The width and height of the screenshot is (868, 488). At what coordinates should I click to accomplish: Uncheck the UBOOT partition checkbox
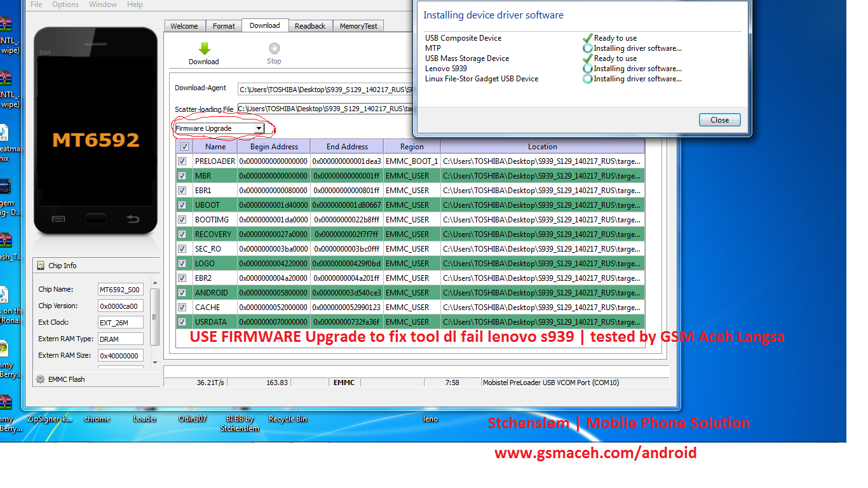(x=182, y=205)
